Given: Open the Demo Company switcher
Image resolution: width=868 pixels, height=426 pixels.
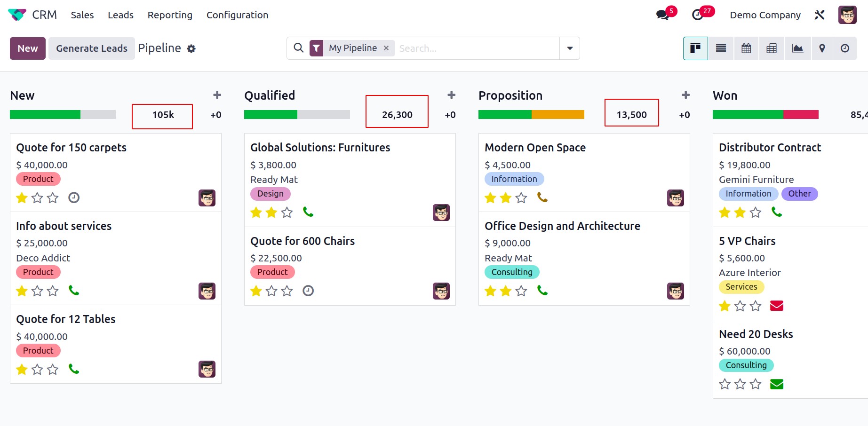Looking at the screenshot, I should click(x=765, y=15).
